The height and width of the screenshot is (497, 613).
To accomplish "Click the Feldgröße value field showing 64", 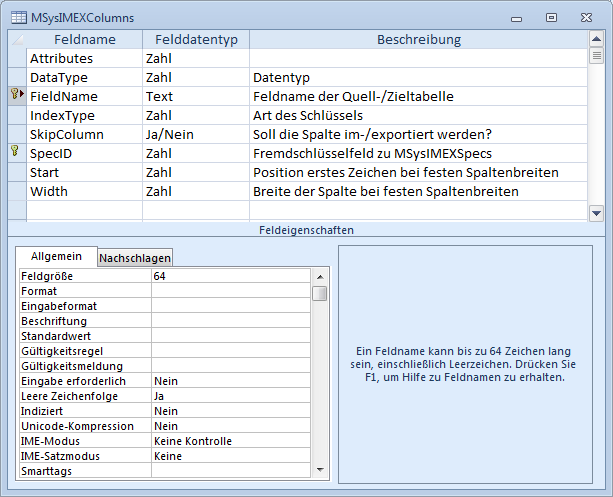I will pyautogui.click(x=230, y=275).
